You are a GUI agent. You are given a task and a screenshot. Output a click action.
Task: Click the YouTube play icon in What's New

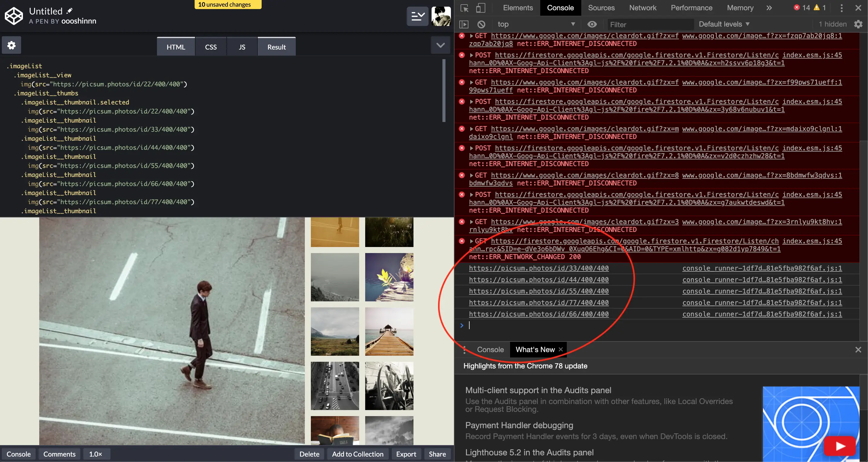pyautogui.click(x=840, y=446)
